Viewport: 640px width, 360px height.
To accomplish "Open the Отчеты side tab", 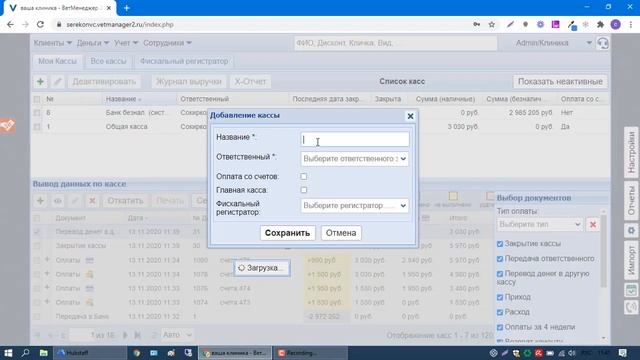I will (x=631, y=200).
